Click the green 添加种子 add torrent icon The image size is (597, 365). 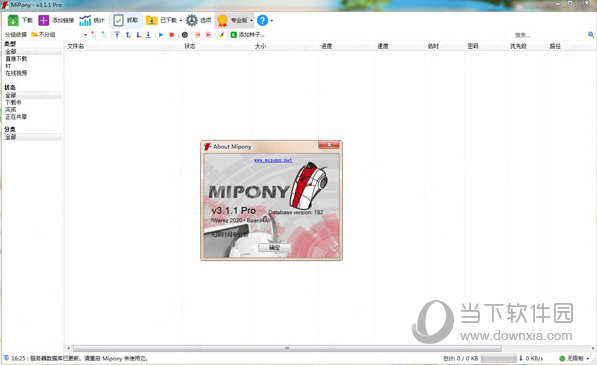pyautogui.click(x=234, y=35)
